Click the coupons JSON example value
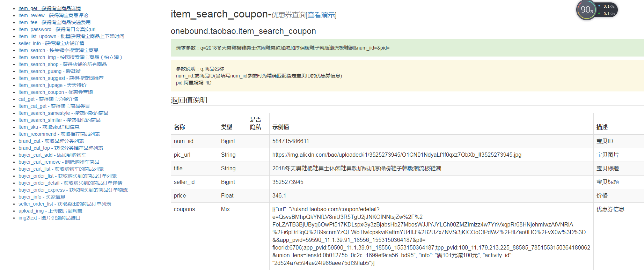 click(x=431, y=236)
